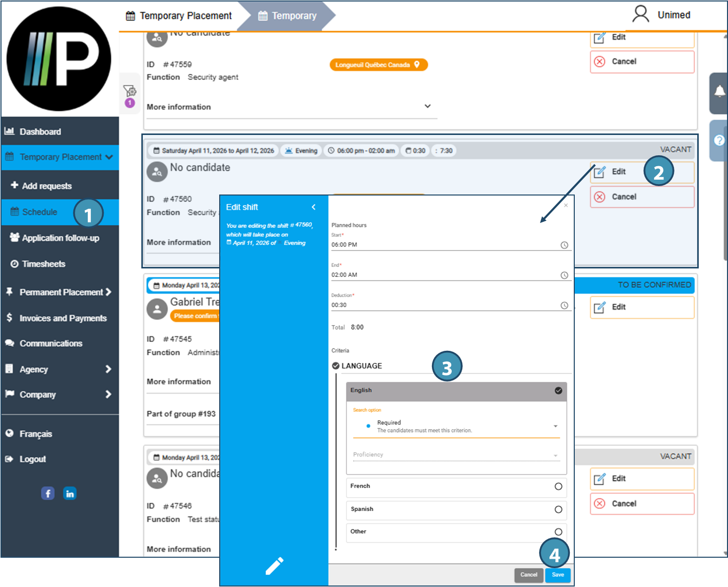Click the notification bell icon
Viewport: 728px width, 587px height.
719,92
